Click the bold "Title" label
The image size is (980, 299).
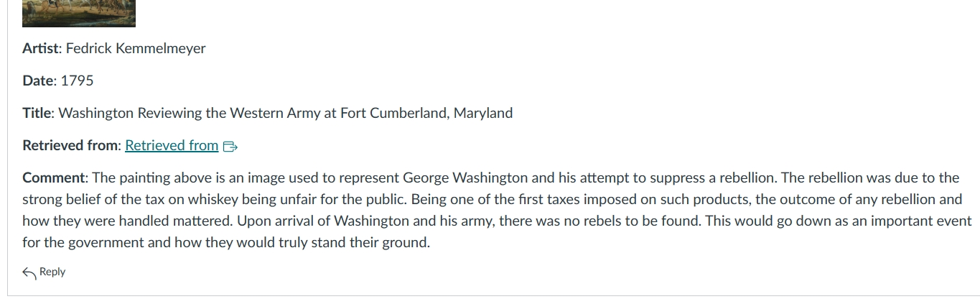[x=36, y=113]
